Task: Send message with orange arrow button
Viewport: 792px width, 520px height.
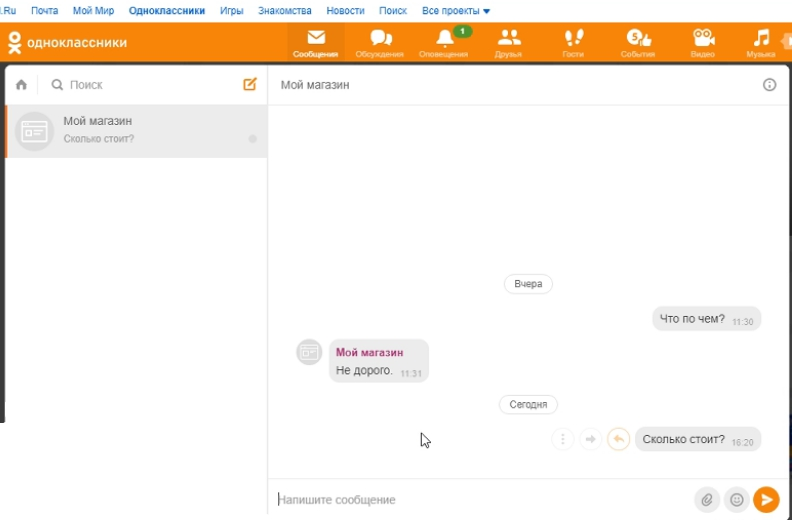Action: [766, 500]
